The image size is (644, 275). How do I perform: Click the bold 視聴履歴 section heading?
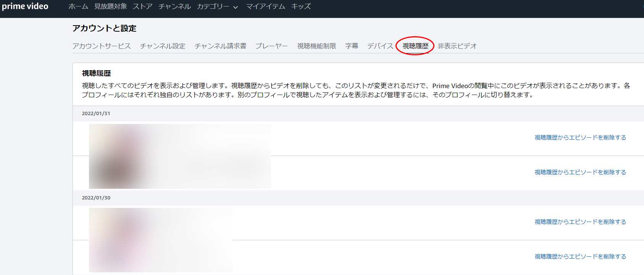(x=96, y=73)
